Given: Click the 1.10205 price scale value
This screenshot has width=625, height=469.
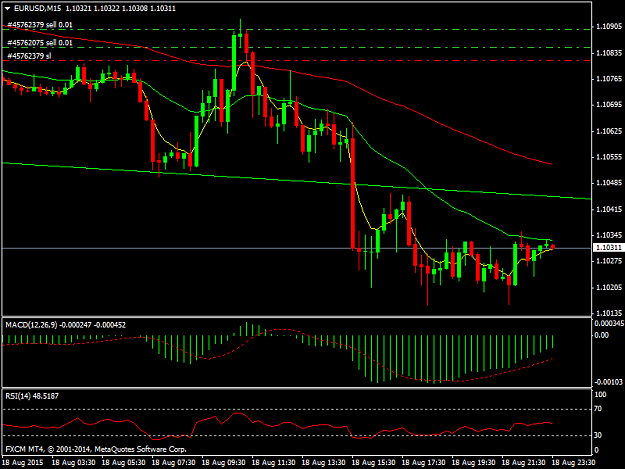Looking at the screenshot, I should click(609, 287).
